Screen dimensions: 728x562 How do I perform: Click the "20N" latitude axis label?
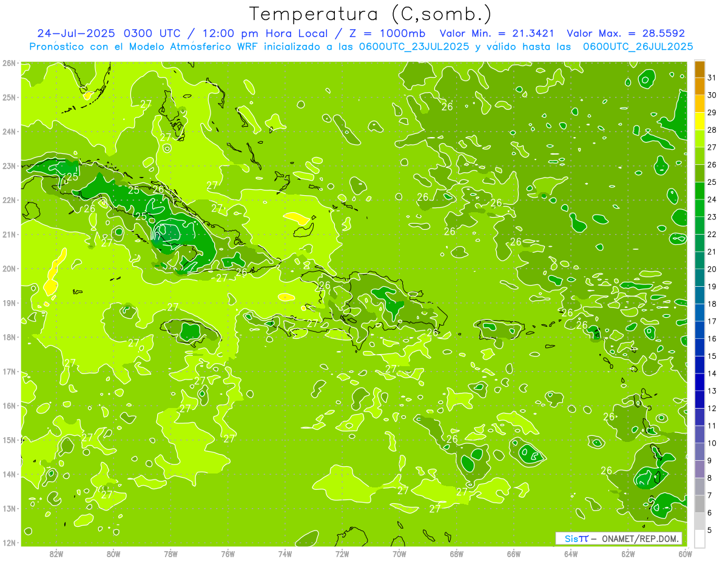[x=8, y=269]
